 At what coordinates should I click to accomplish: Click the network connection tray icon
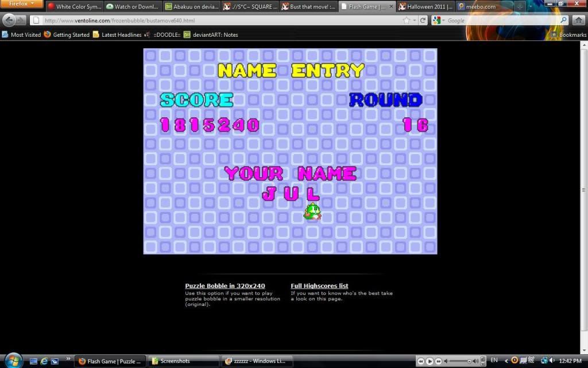tap(544, 361)
